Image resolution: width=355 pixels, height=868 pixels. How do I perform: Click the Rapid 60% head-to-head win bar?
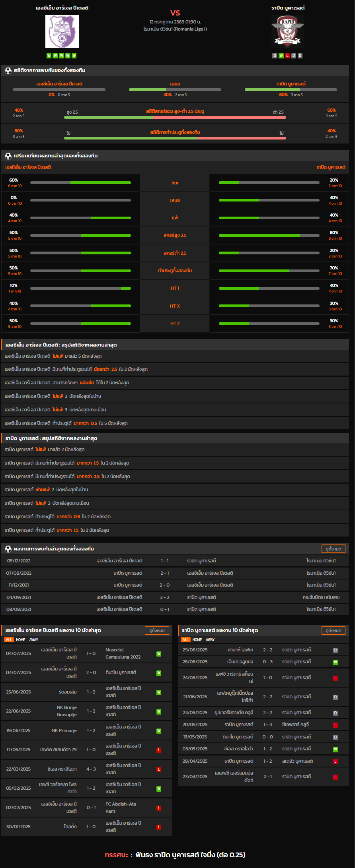coord(291,90)
